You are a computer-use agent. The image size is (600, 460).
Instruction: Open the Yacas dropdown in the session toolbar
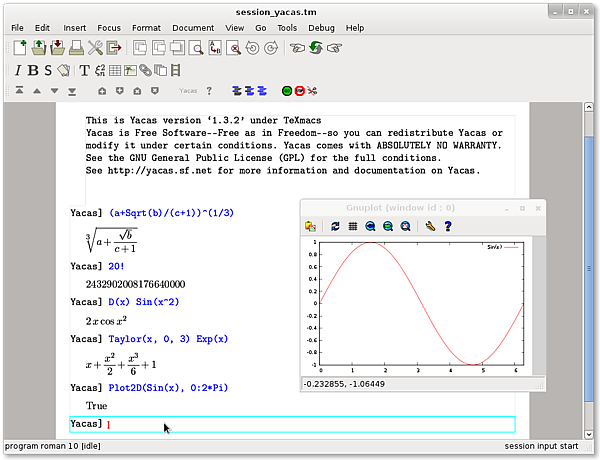coord(188,91)
